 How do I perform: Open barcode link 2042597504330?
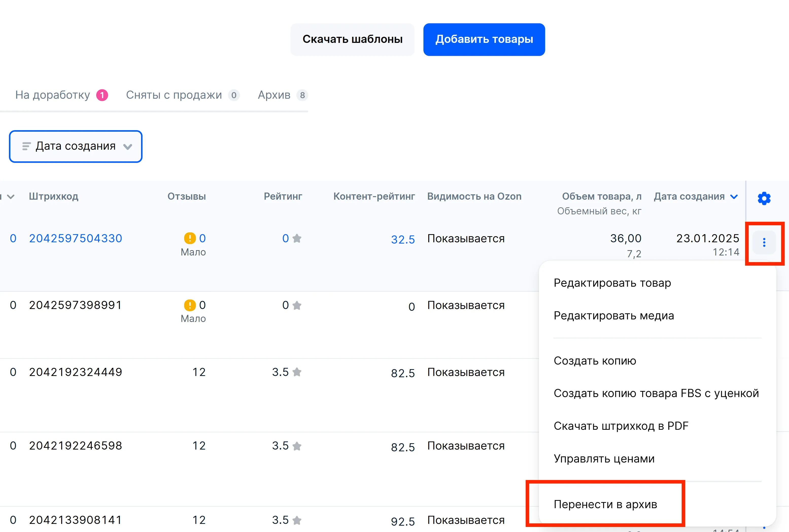coord(75,238)
